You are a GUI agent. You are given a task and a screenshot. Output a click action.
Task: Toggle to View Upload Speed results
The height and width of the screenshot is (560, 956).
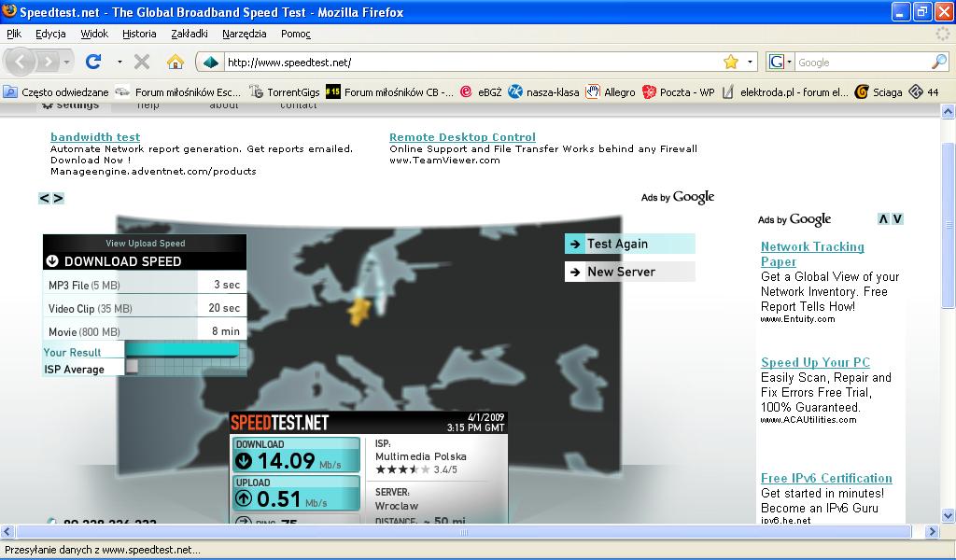[145, 243]
